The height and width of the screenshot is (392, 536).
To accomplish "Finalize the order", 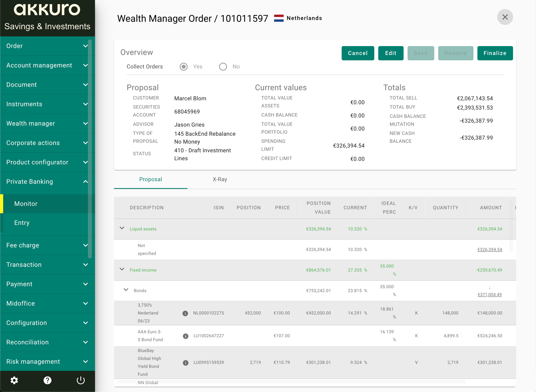I will tap(495, 53).
